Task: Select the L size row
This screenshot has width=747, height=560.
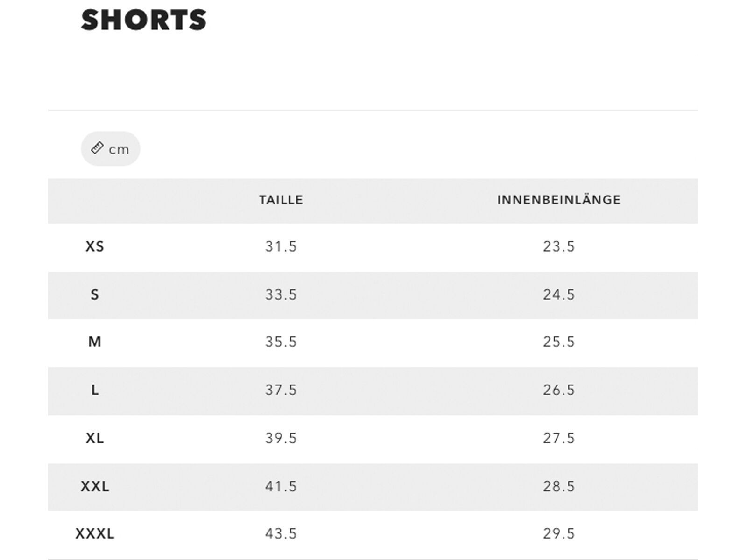Action: 95,391
